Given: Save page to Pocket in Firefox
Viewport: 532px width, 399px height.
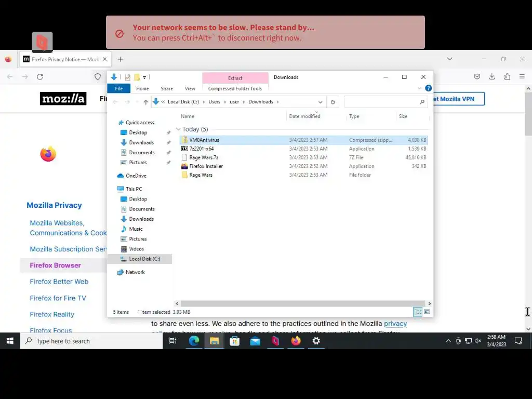Looking at the screenshot, I should click(477, 77).
